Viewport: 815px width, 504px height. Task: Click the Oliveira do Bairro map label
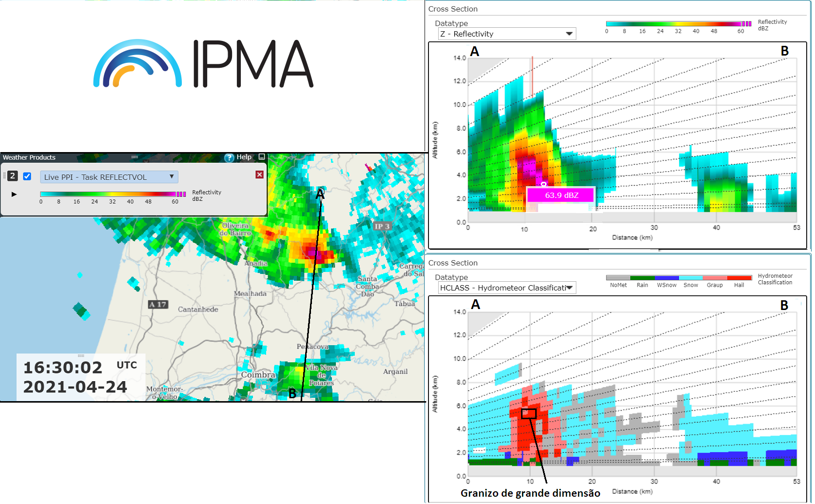click(x=235, y=229)
